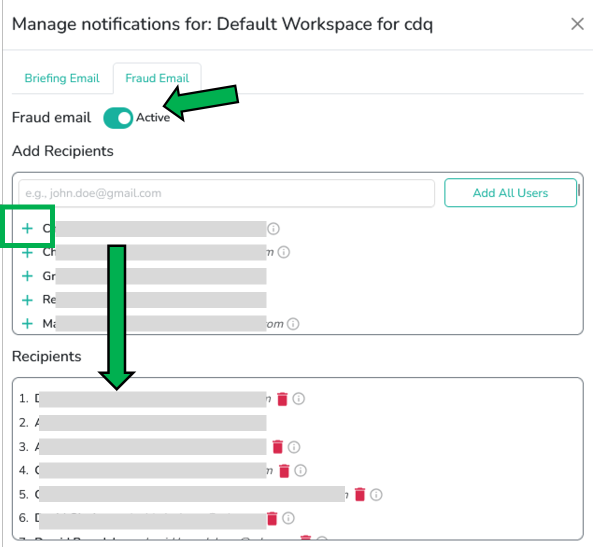Click the recipient email input field
Screen dimensions: 593x547
tap(227, 193)
